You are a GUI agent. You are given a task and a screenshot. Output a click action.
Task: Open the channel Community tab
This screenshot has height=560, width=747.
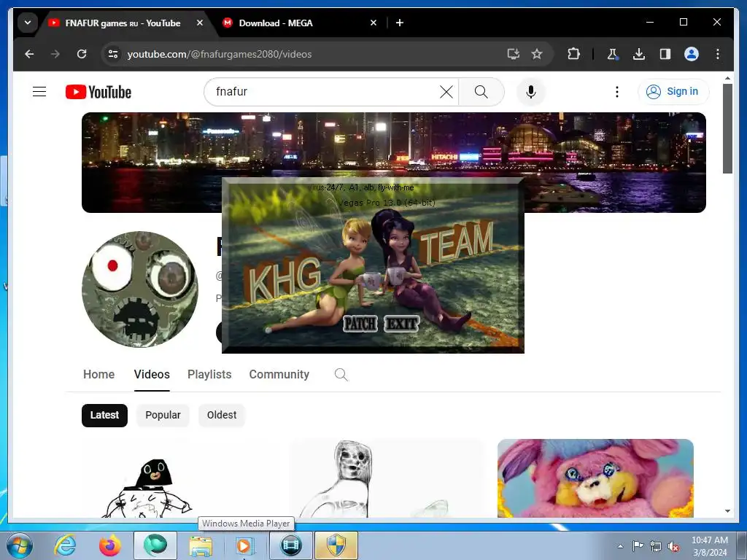[279, 375]
